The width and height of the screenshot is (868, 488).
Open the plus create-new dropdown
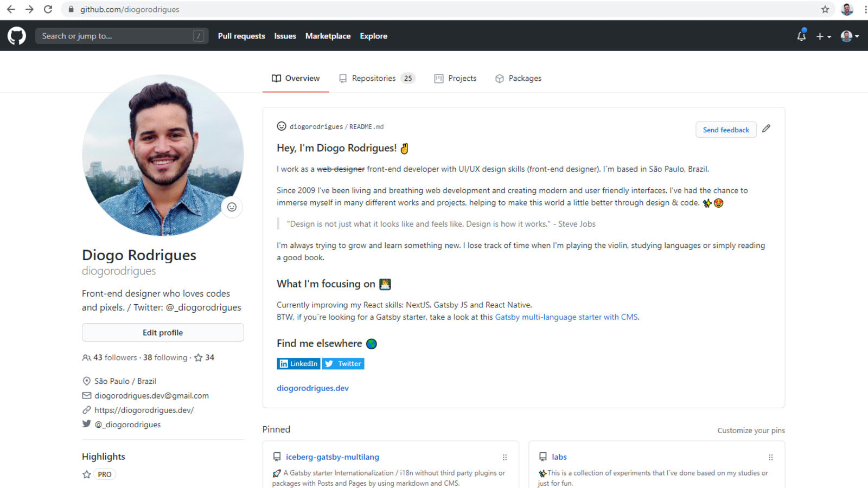coord(824,36)
